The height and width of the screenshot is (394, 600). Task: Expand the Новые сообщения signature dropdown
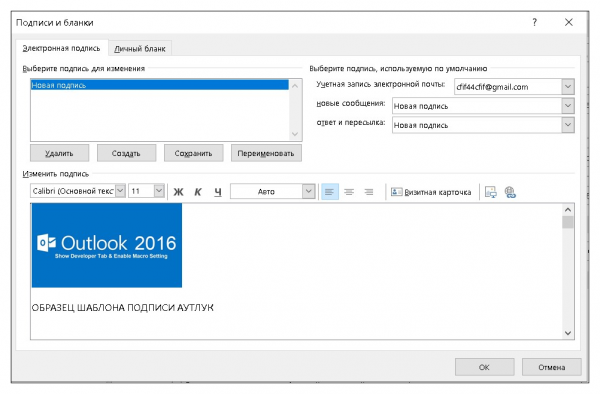(x=568, y=106)
